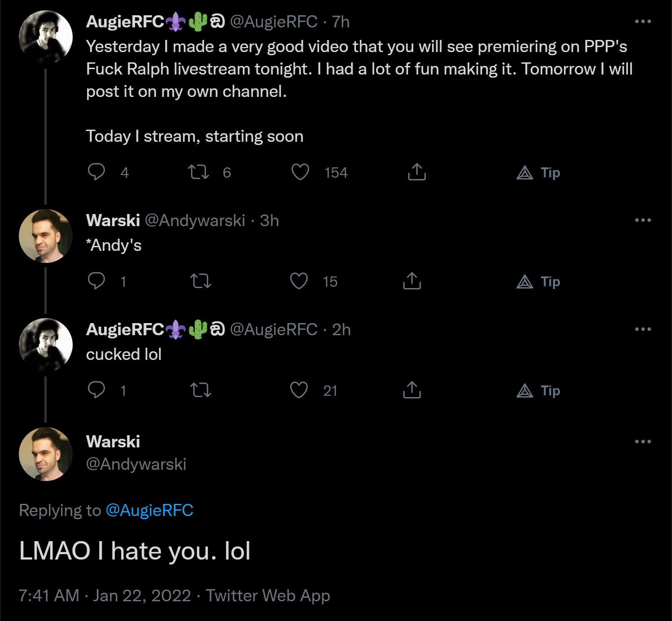The height and width of the screenshot is (621, 672).
Task: Reply to the "*Andy's" tweet
Action: pos(96,281)
